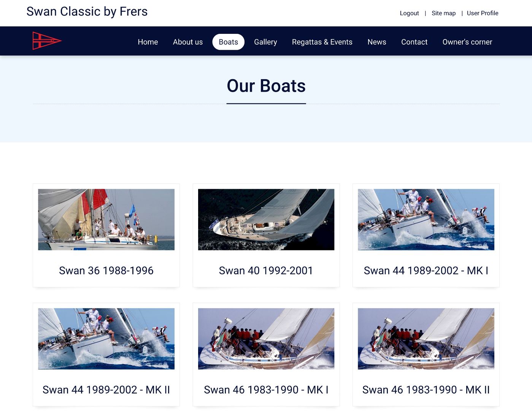Image resolution: width=532 pixels, height=411 pixels.
Task: Click the Swan 46 1983-1990 - MK II title
Action: tap(426, 390)
